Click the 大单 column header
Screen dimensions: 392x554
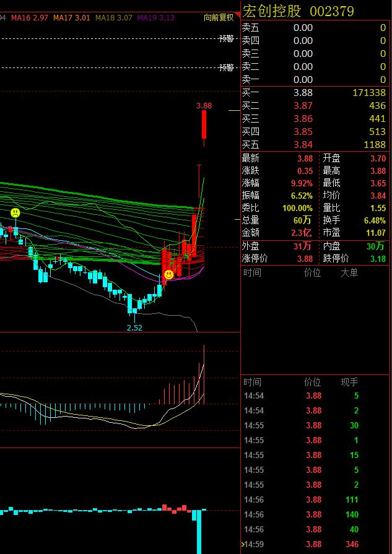[x=349, y=272]
